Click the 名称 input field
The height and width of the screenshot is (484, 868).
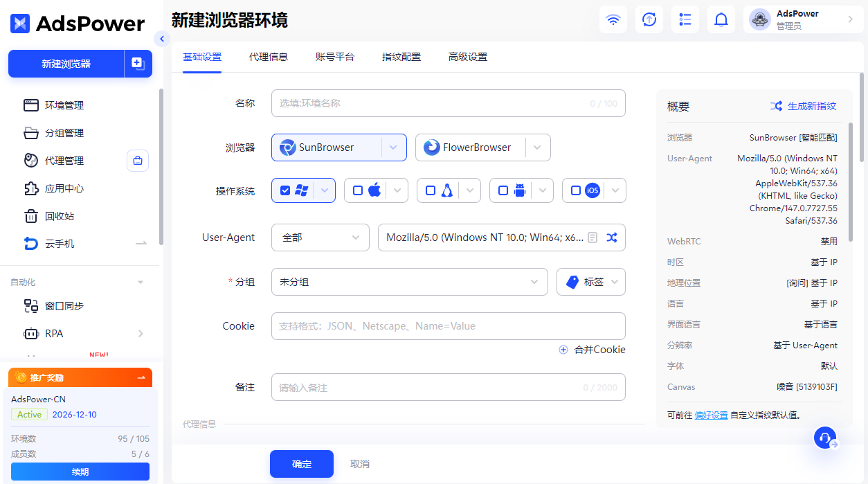[449, 103]
